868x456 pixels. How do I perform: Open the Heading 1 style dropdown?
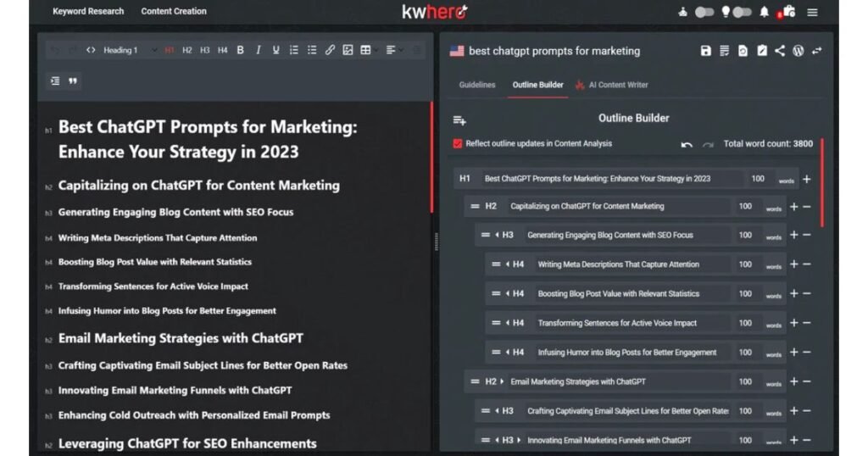pyautogui.click(x=130, y=50)
